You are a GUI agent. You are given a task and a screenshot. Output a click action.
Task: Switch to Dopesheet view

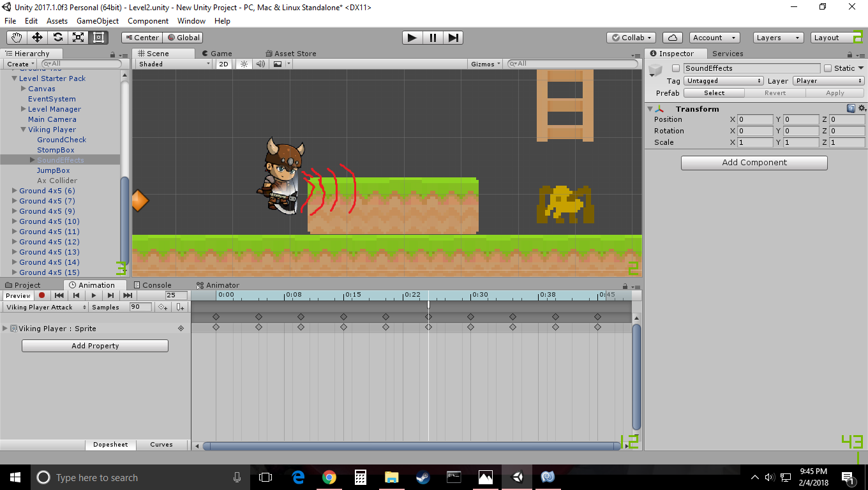(x=110, y=444)
